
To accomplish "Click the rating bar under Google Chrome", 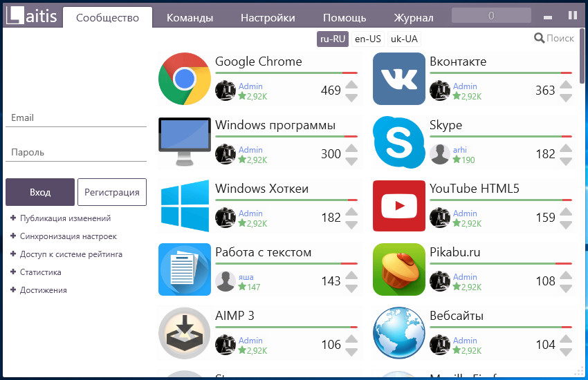I will pos(286,73).
